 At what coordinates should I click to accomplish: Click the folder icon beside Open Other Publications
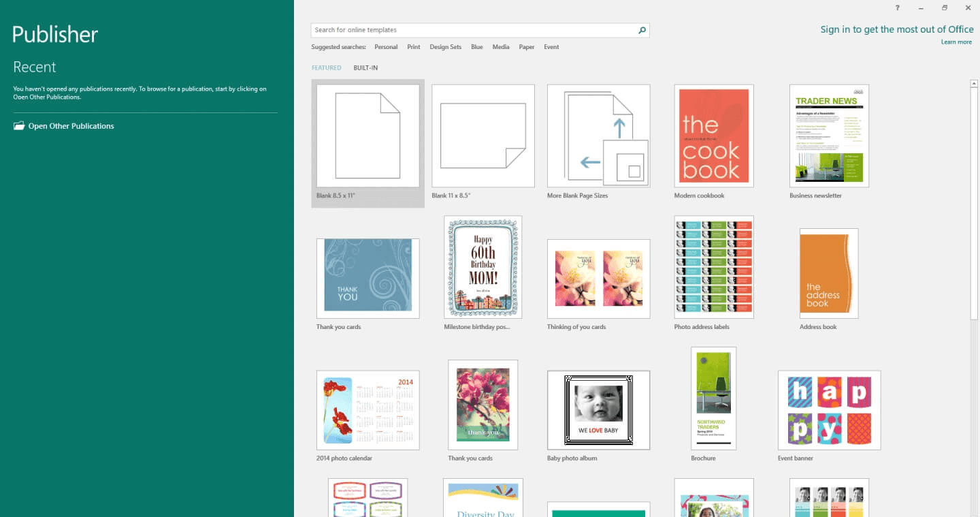coord(18,125)
